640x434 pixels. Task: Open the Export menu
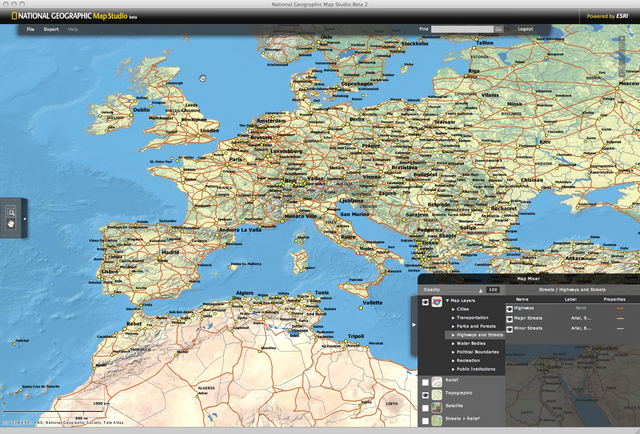coord(51,29)
